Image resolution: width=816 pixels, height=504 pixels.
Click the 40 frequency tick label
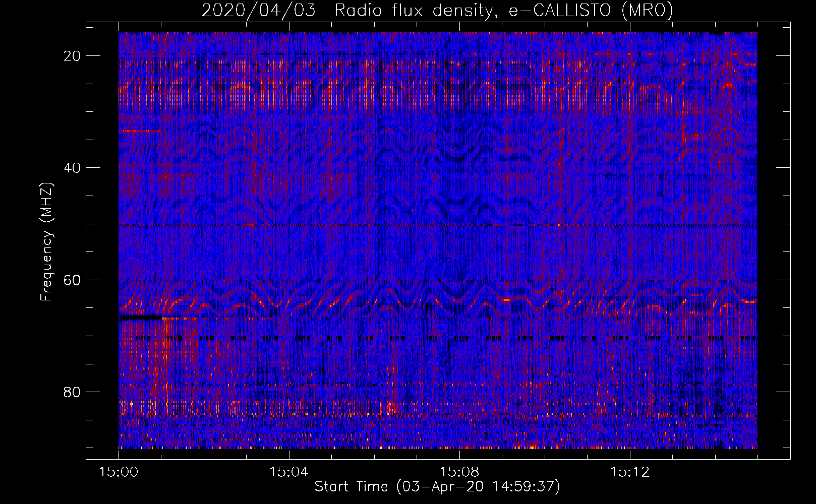click(x=72, y=168)
